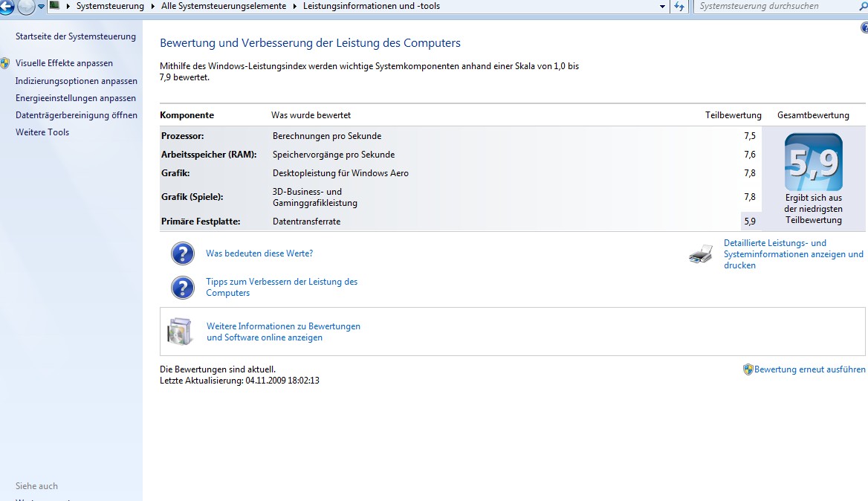The image size is (868, 501).
Task: Select the Prozessor row label
Action: [x=182, y=136]
